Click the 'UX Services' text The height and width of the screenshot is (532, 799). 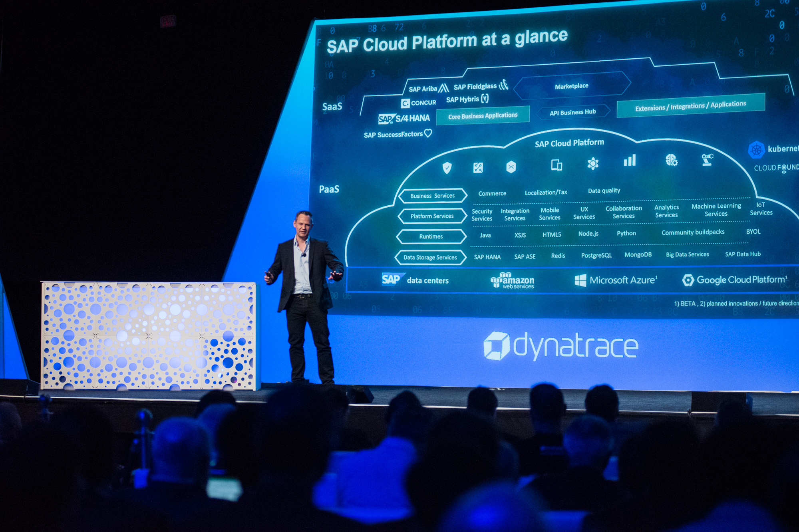click(x=584, y=213)
